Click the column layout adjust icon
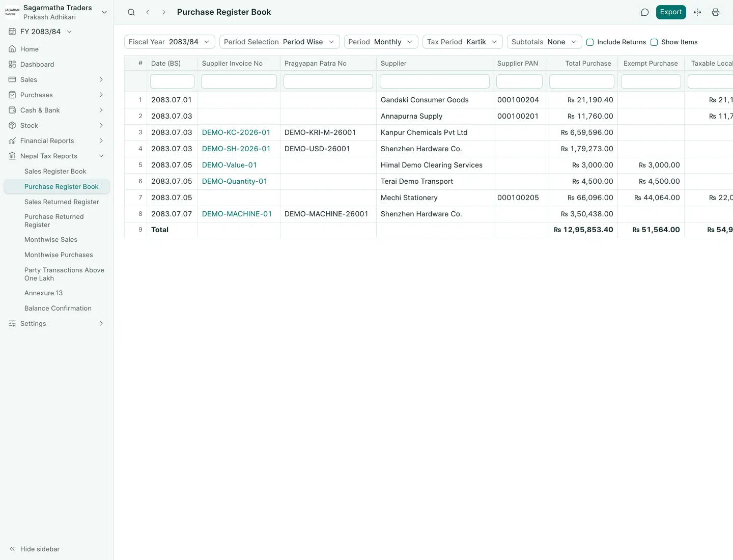This screenshot has width=733, height=560. click(x=697, y=12)
